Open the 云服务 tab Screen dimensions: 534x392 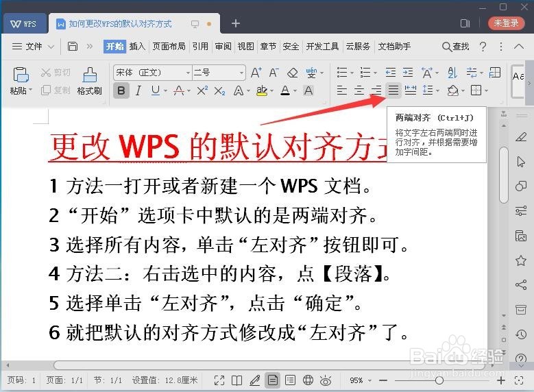pos(358,47)
